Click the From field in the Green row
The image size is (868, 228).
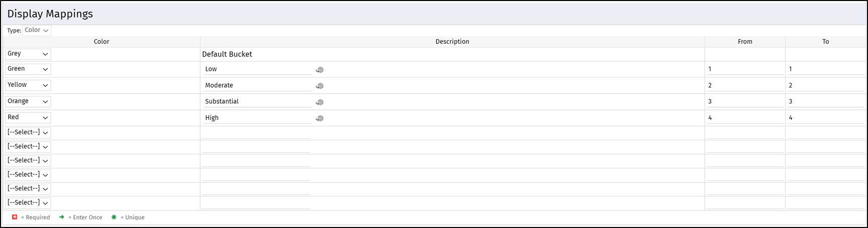tap(745, 69)
